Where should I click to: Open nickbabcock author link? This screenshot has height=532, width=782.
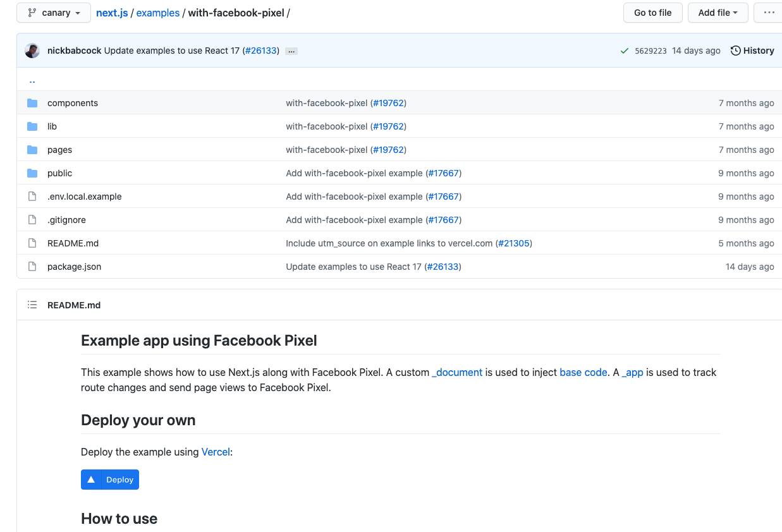[74, 51]
